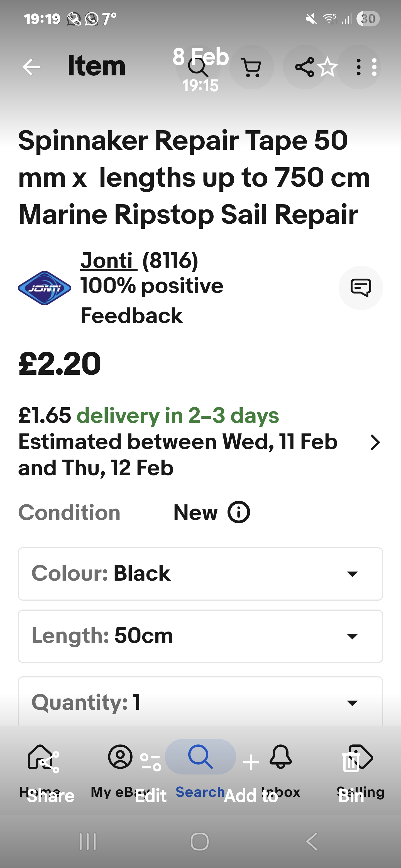The height and width of the screenshot is (868, 401).
Task: Tap Android recent apps button
Action: point(88,841)
